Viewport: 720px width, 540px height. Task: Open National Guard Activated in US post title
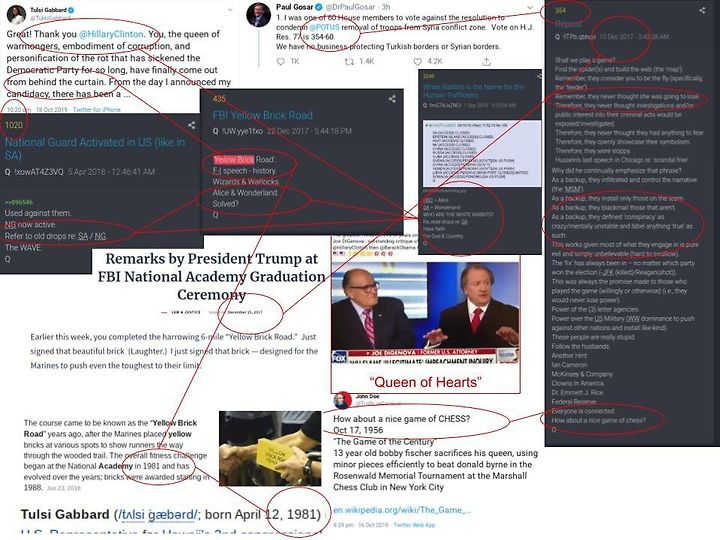click(95, 148)
